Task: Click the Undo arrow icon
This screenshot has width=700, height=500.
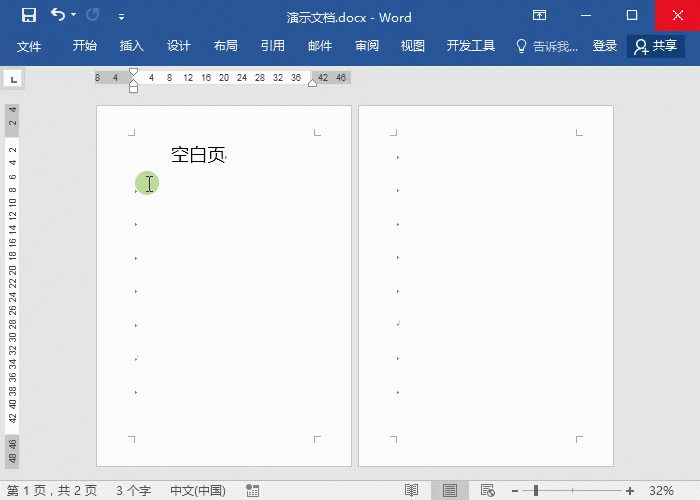Action: (58, 15)
